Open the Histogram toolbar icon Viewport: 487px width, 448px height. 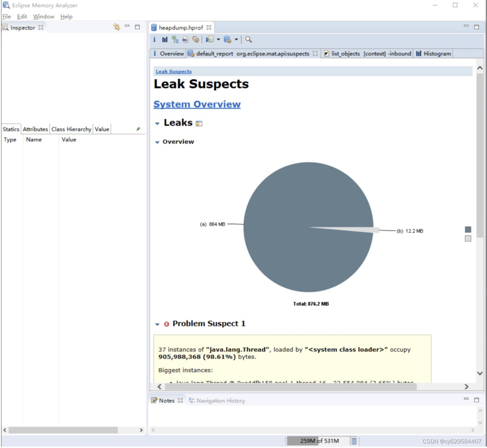[165, 39]
